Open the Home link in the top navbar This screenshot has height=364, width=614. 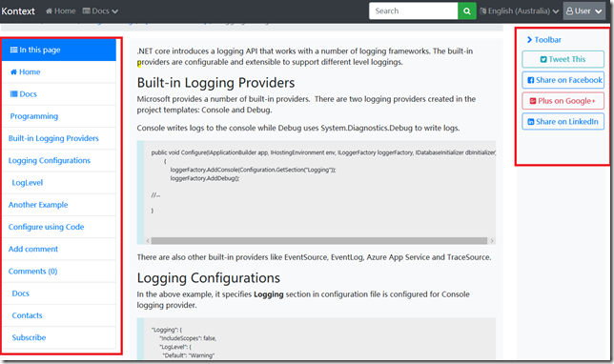click(60, 11)
